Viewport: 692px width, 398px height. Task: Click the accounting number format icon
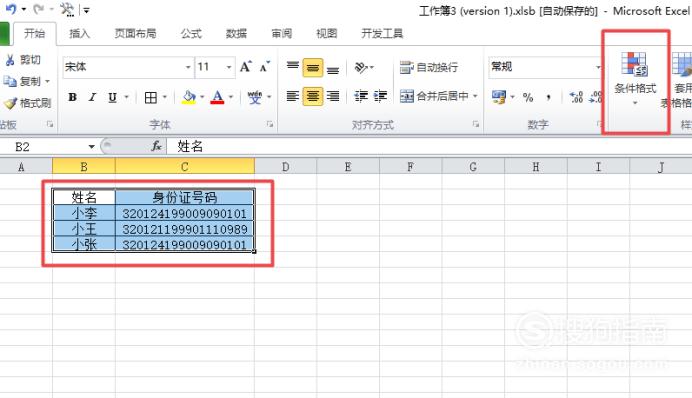pyautogui.click(x=499, y=97)
